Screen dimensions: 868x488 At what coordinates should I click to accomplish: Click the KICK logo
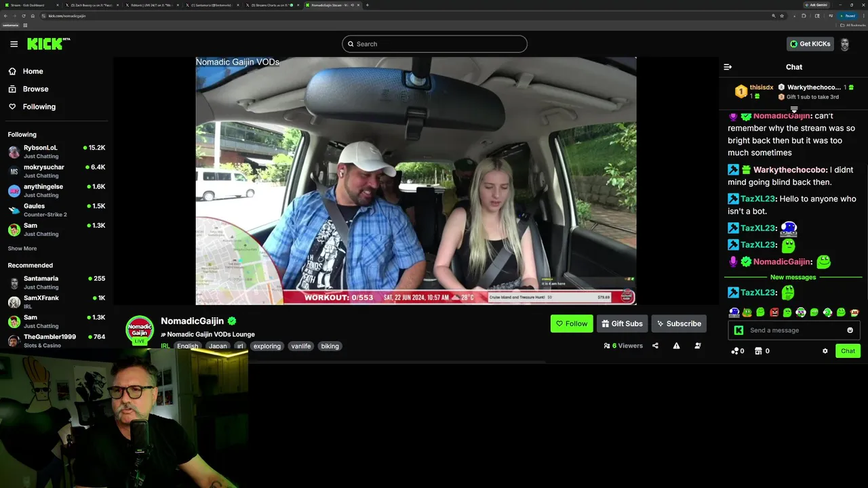(48, 44)
